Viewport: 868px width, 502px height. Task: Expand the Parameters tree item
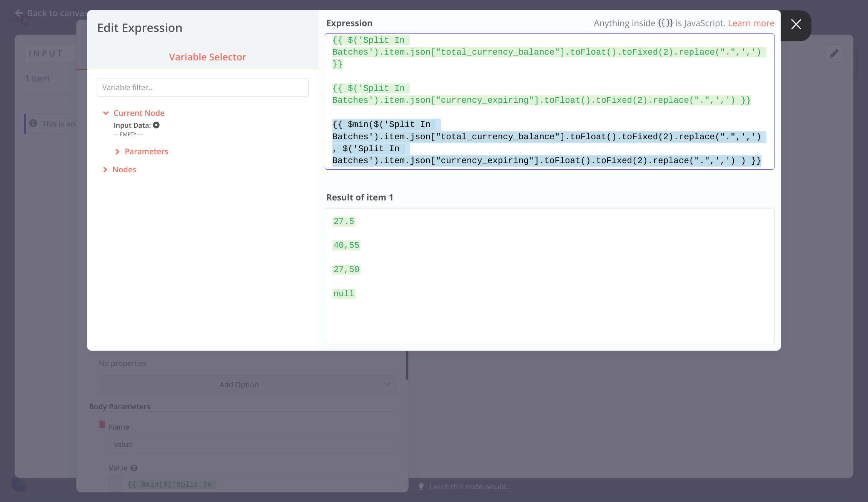point(118,152)
